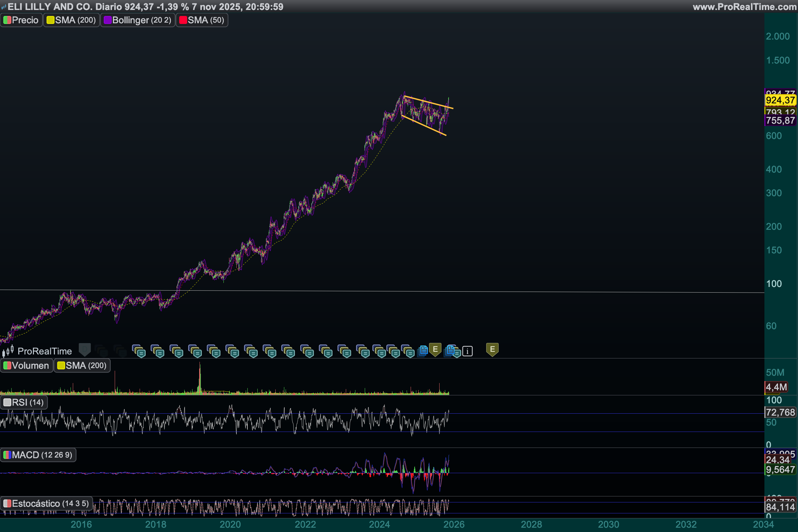Click the 72,768 RSI value tag
Image resolution: width=798 pixels, height=532 pixels.
(x=780, y=412)
